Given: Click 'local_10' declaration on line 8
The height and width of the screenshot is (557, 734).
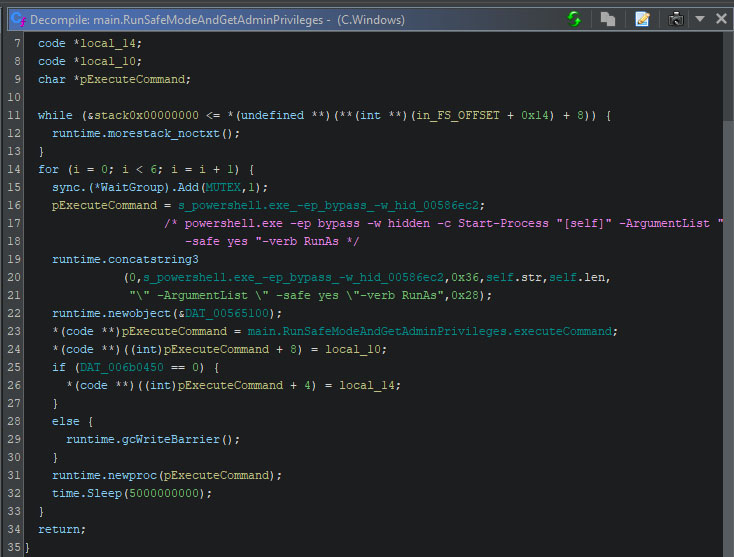Looking at the screenshot, I should coord(108,61).
